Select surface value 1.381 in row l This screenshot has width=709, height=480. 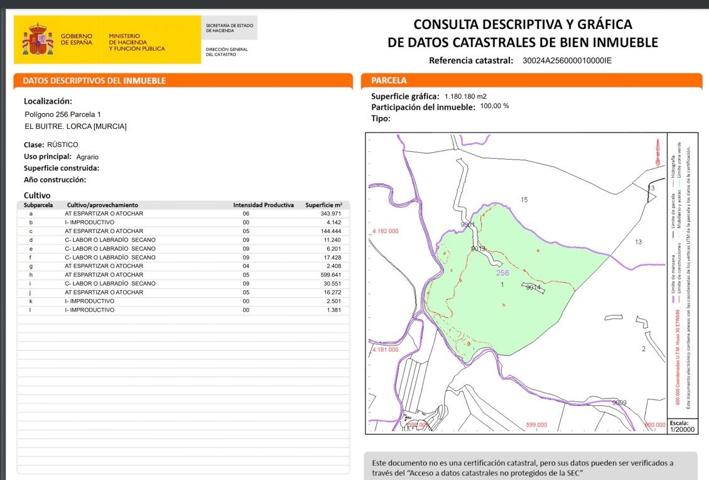click(334, 310)
